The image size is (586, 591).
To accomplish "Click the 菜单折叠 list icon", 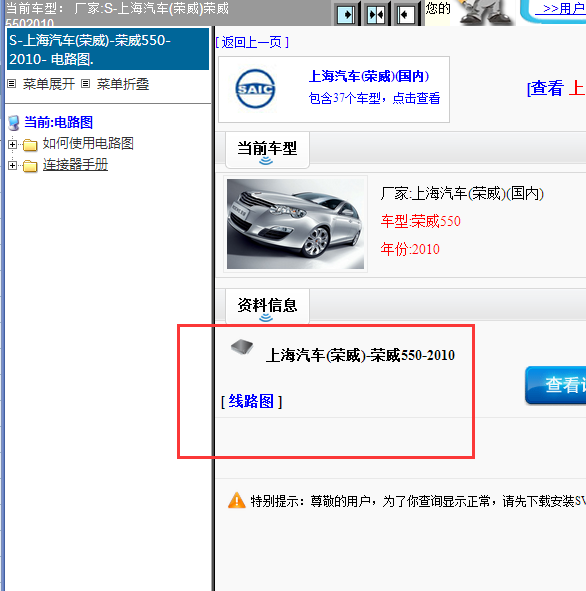I will 86,84.
